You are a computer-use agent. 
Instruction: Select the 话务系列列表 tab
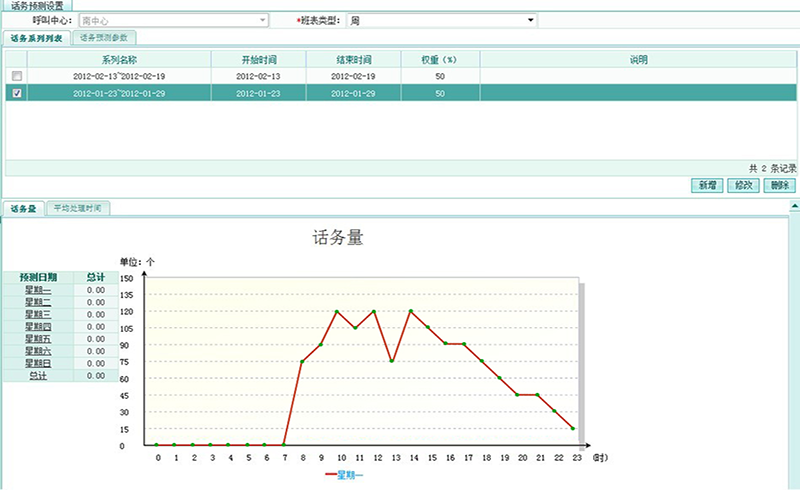36,38
